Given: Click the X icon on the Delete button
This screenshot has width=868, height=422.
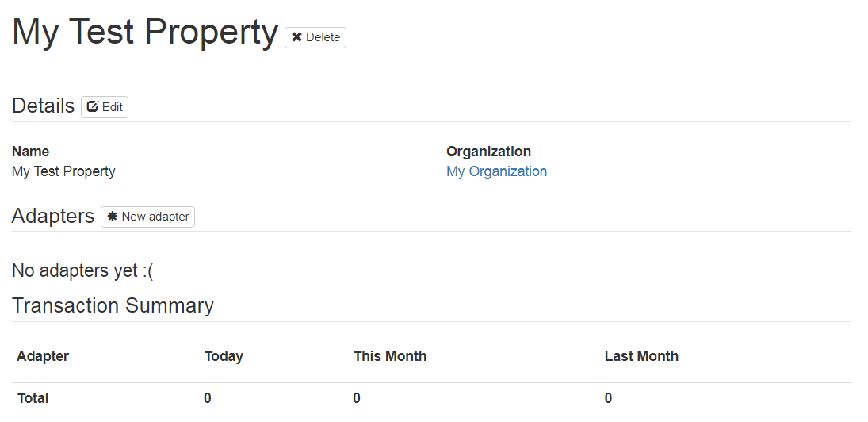Looking at the screenshot, I should (x=297, y=37).
